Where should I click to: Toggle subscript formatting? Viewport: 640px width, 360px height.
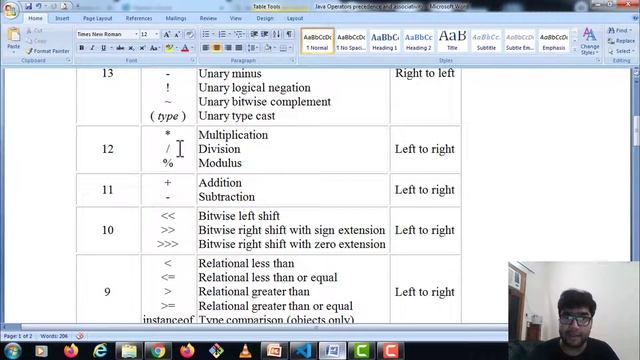tap(131, 48)
